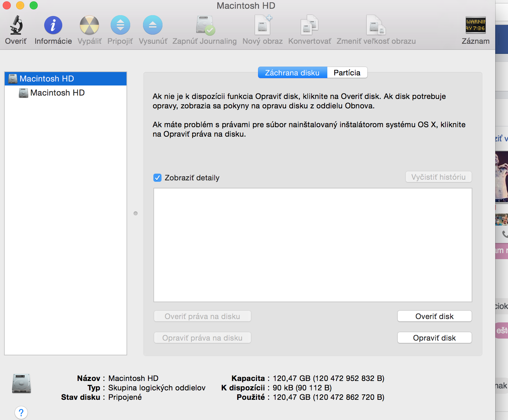Image resolution: width=508 pixels, height=420 pixels.
Task: Click the sidebar splitter dot handle
Action: point(136,213)
